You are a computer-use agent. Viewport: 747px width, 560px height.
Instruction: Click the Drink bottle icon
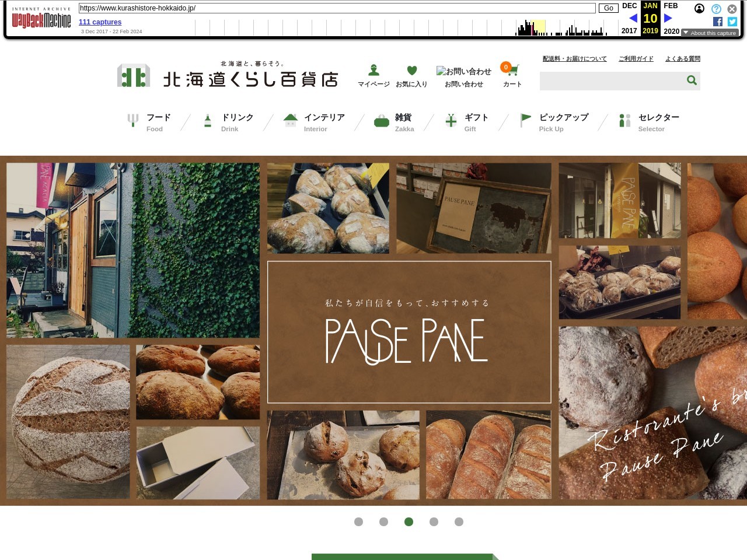tap(208, 121)
